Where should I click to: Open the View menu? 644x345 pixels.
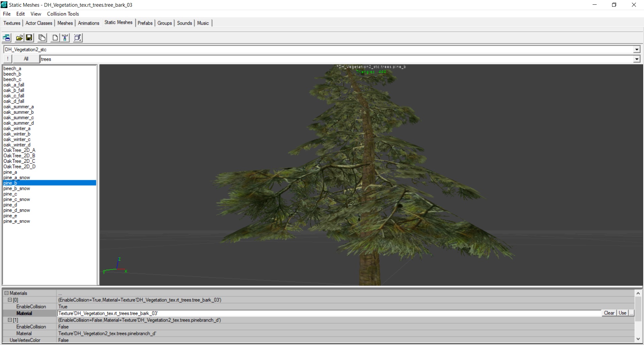tap(36, 14)
